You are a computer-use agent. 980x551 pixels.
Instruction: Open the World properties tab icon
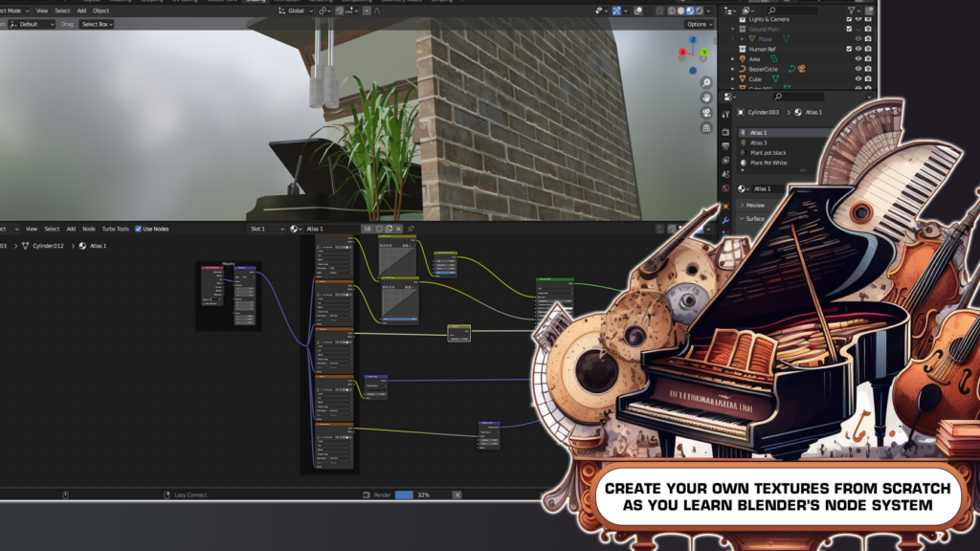point(725,188)
